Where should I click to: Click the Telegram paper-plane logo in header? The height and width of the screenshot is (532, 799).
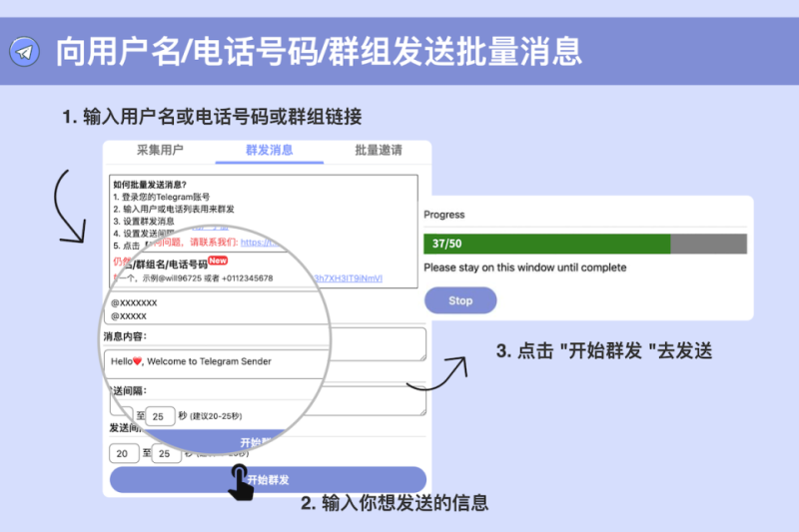tap(24, 52)
